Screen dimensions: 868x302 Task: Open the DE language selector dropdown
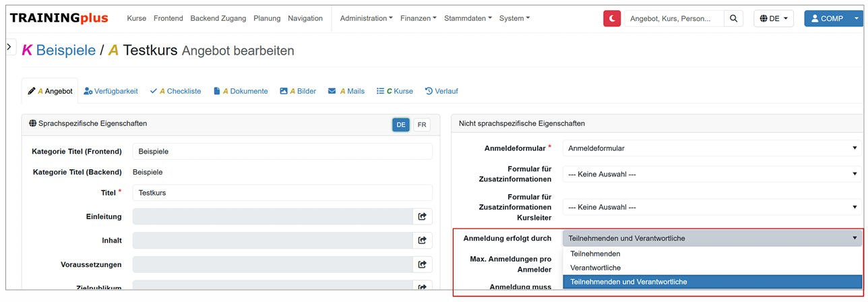(x=773, y=19)
